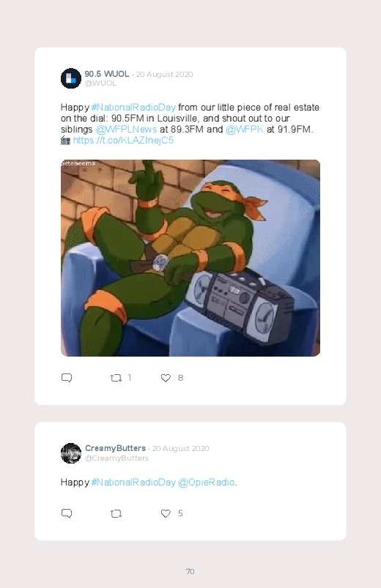Click the @CreamyButters handle
This screenshot has width=381, height=588.
[x=116, y=458]
